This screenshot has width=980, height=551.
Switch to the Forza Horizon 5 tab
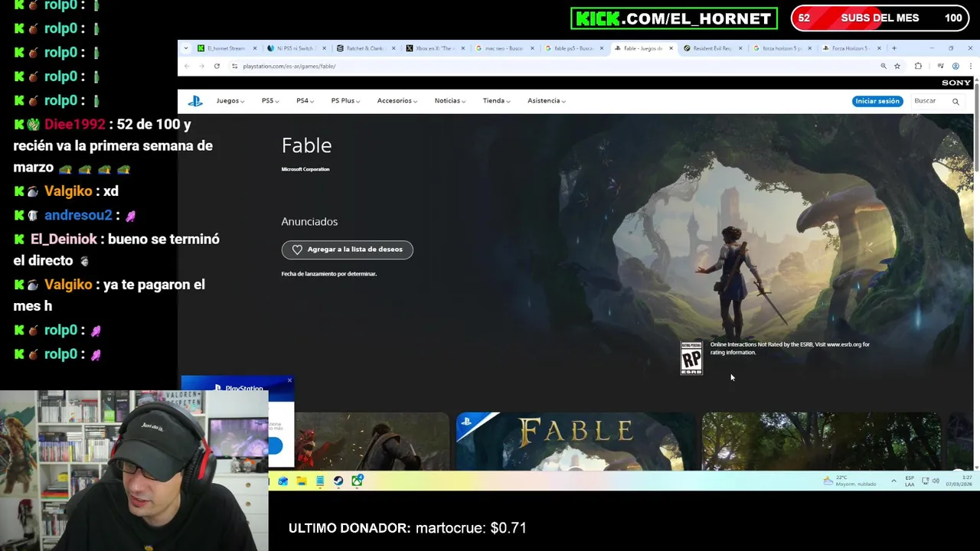850,48
